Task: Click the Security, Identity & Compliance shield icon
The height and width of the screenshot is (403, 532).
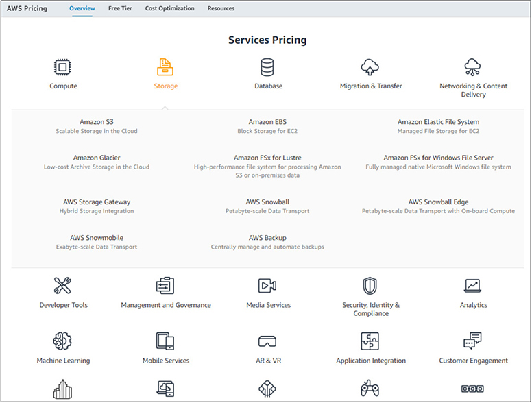Action: [370, 286]
